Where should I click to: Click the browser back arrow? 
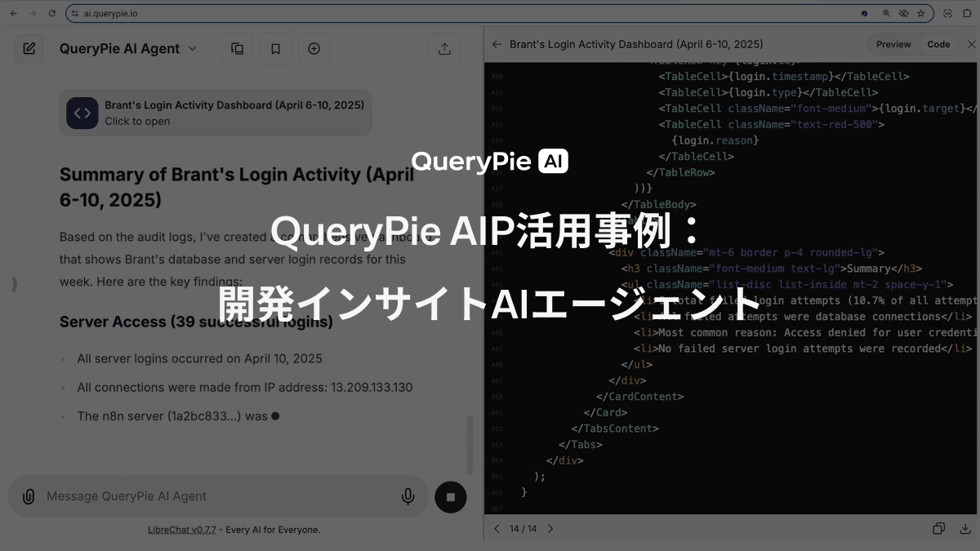[13, 13]
